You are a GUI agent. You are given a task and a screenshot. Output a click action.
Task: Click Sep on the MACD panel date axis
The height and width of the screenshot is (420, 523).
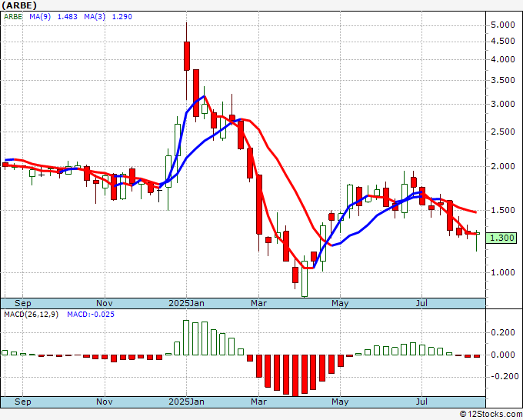pyautogui.click(x=23, y=402)
